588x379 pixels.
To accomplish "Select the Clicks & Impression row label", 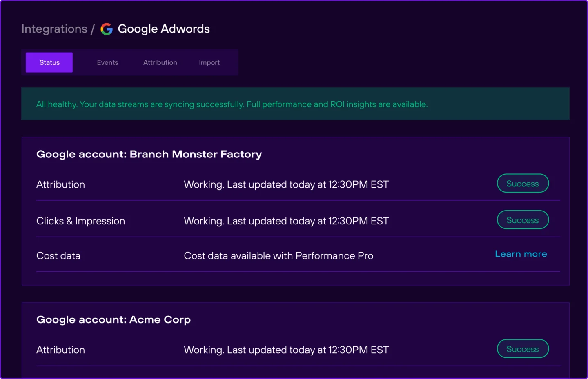I will (x=80, y=221).
